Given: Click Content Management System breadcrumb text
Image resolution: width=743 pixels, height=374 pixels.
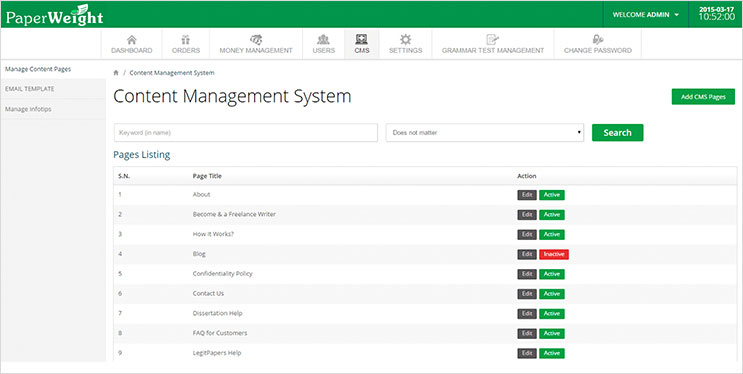Looking at the screenshot, I should [x=172, y=73].
